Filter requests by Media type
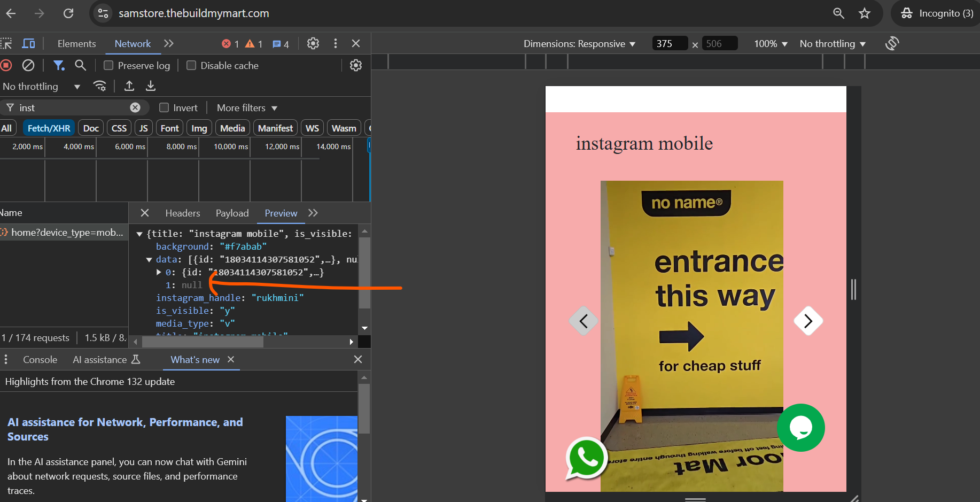The image size is (980, 502). 232,128
